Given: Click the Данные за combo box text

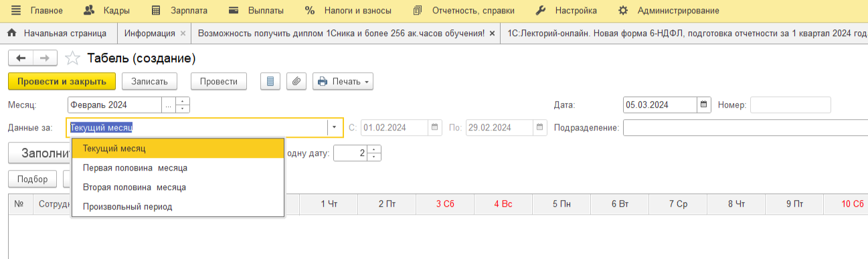Looking at the screenshot, I should [197, 127].
